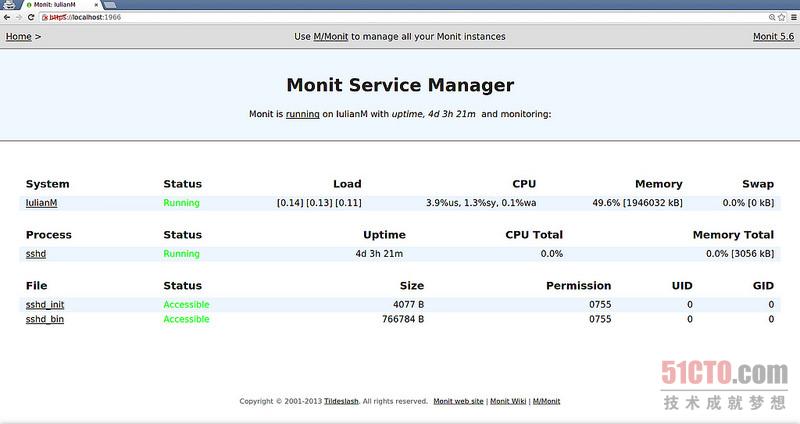The height and width of the screenshot is (424, 800).
Task: Click the Monit Service Manager heading
Action: (400, 85)
